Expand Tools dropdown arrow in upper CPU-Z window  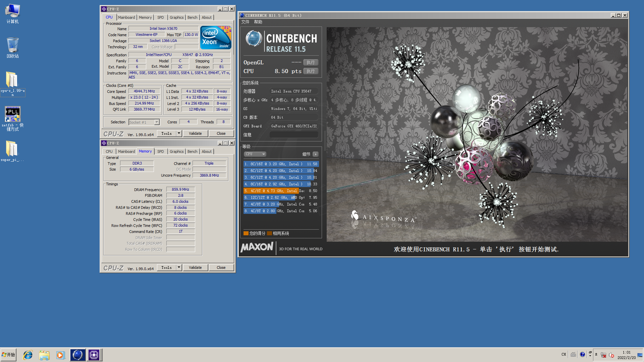[179, 133]
